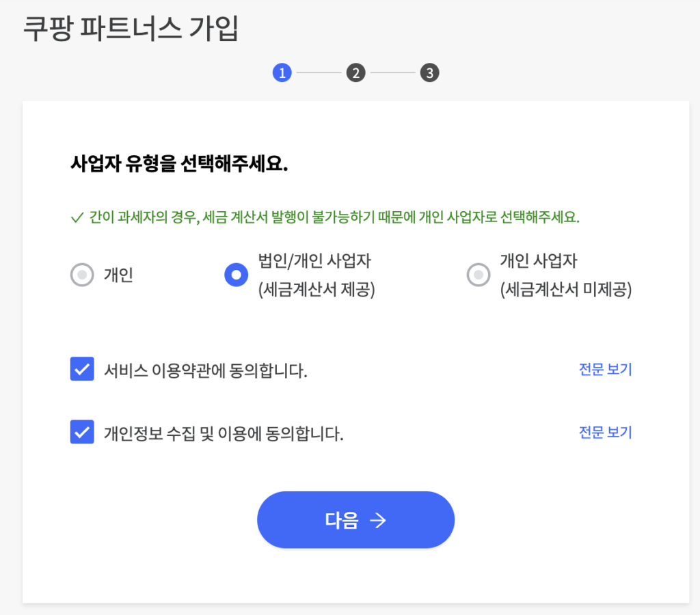The width and height of the screenshot is (700, 615).
Task: Click the green checkmark icon beside notice
Action: (77, 219)
